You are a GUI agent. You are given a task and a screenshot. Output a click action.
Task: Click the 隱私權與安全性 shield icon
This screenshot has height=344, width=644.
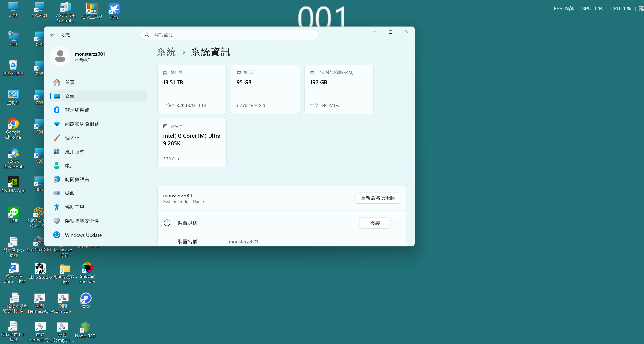pos(57,221)
